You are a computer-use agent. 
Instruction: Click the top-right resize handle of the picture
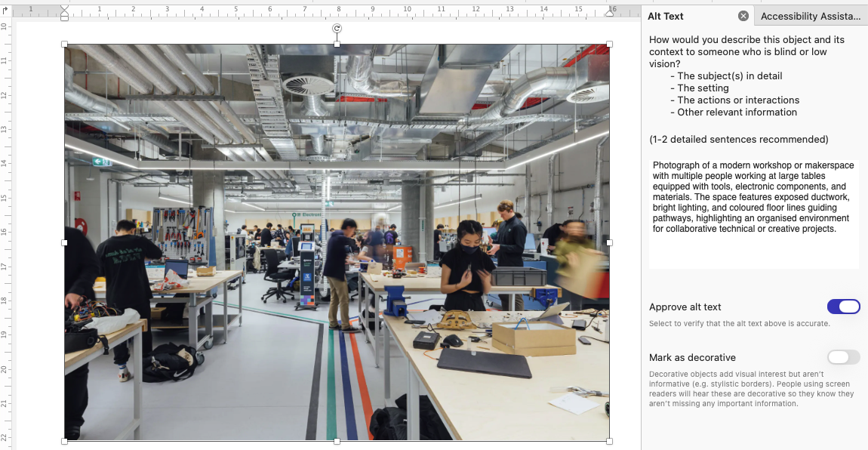click(609, 44)
